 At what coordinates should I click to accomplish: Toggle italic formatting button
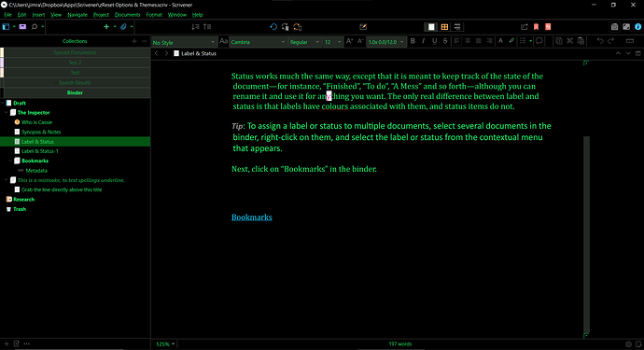[423, 41]
